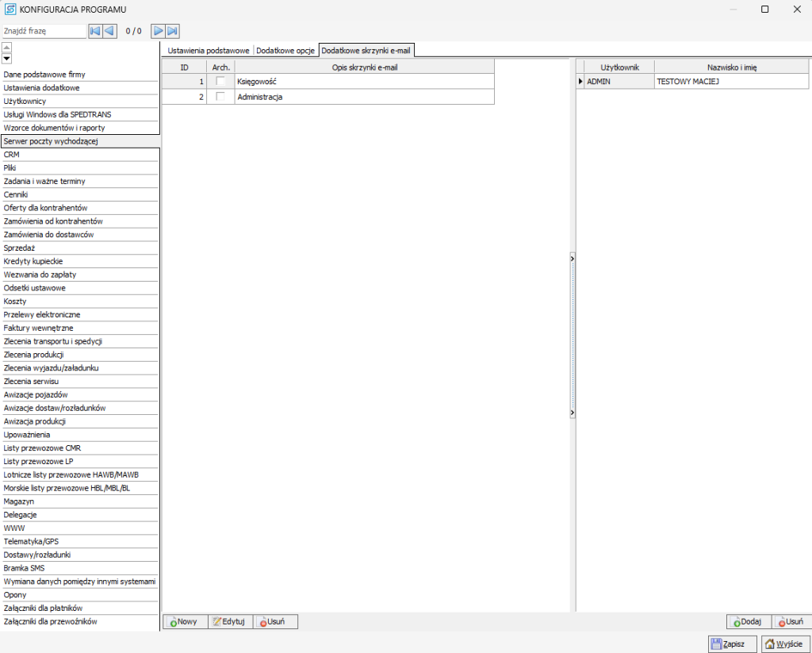Go to next search result arrow
The image size is (812, 653).
tap(159, 31)
